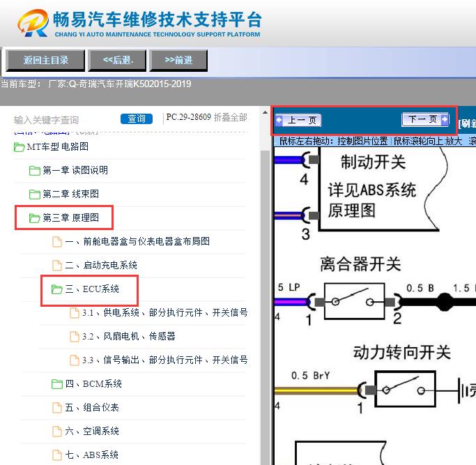Go to the previous page with 上一页

pyautogui.click(x=298, y=120)
